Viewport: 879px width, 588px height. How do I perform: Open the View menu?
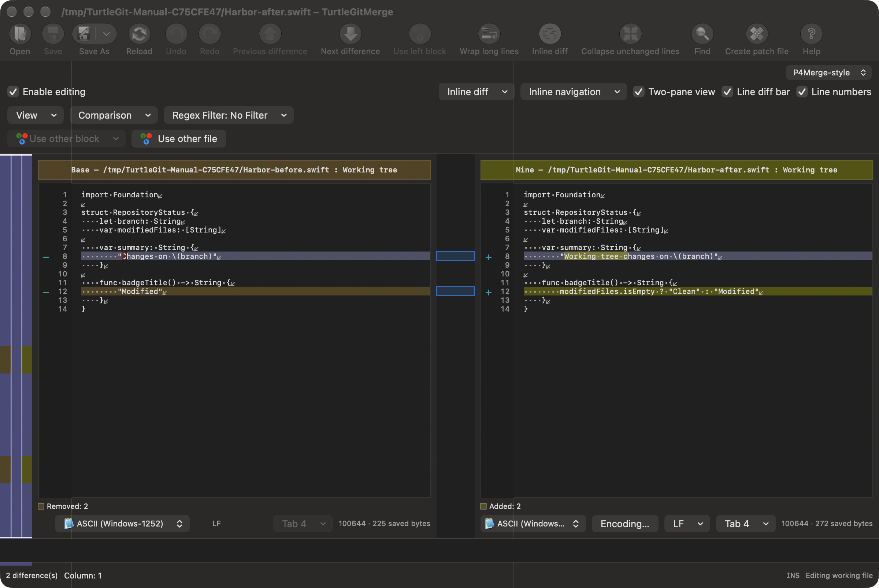click(x=35, y=115)
